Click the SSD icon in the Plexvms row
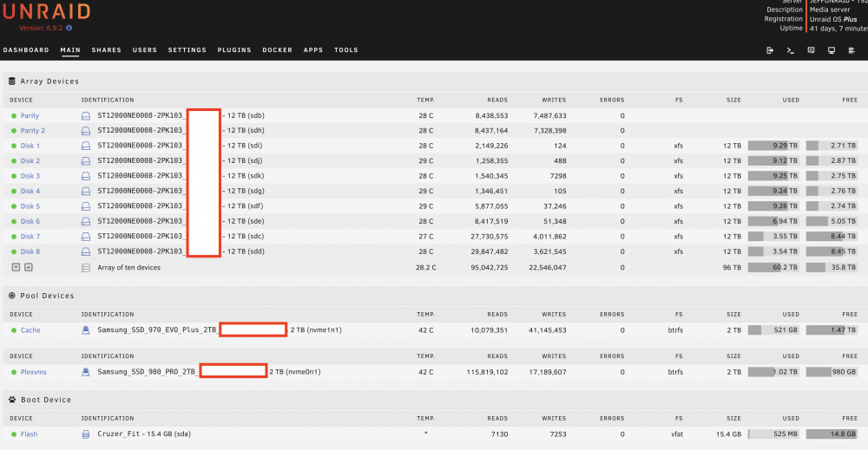 pyautogui.click(x=86, y=372)
